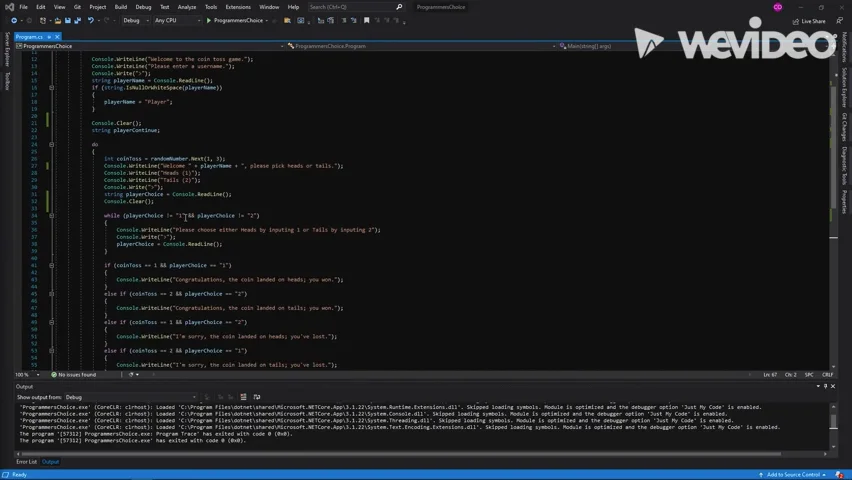
Task: Click the Live Share button
Action: pos(809,21)
